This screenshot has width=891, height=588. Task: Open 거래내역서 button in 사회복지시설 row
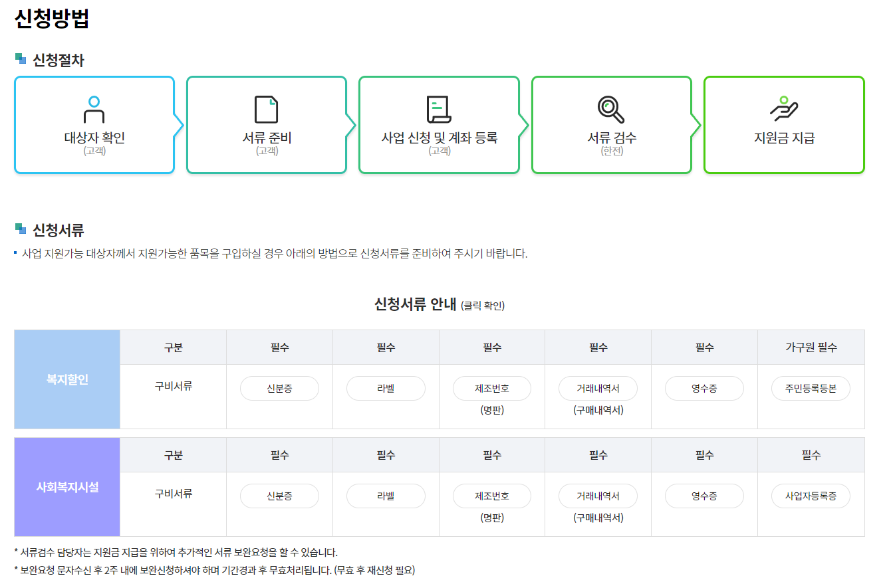click(x=598, y=496)
